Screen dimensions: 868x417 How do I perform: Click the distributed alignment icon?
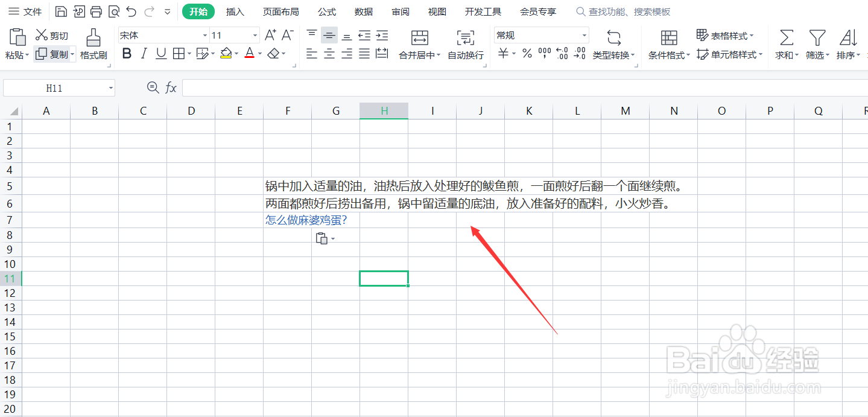point(382,54)
